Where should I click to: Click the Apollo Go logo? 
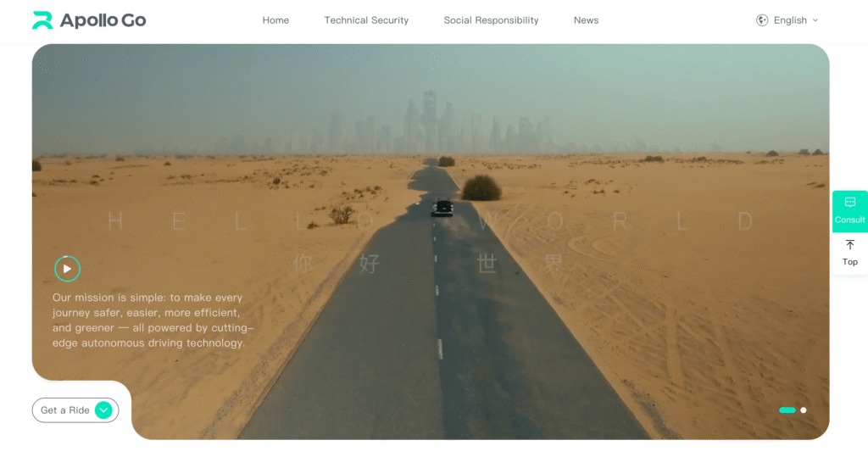tap(89, 20)
